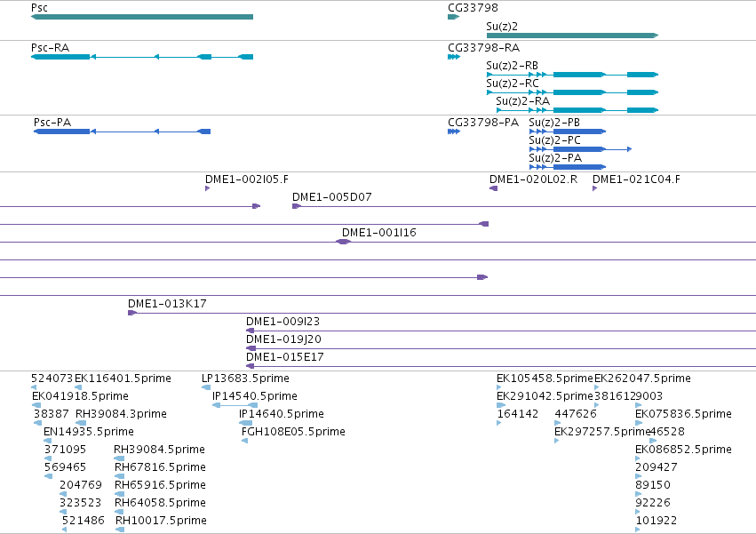Select the Su(z)2-PA protein label
The width and height of the screenshot is (756, 534).
[x=555, y=158]
